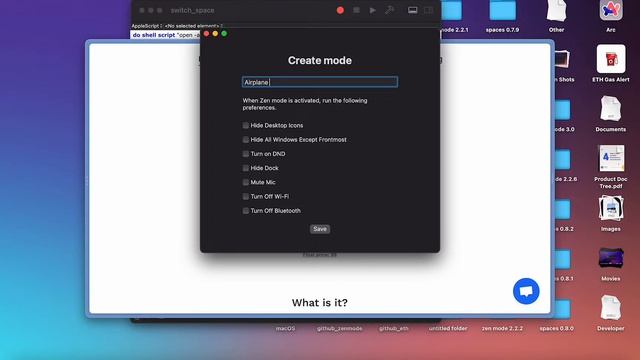Select the Images stack on desktop
The width and height of the screenshot is (640, 360).
611,209
